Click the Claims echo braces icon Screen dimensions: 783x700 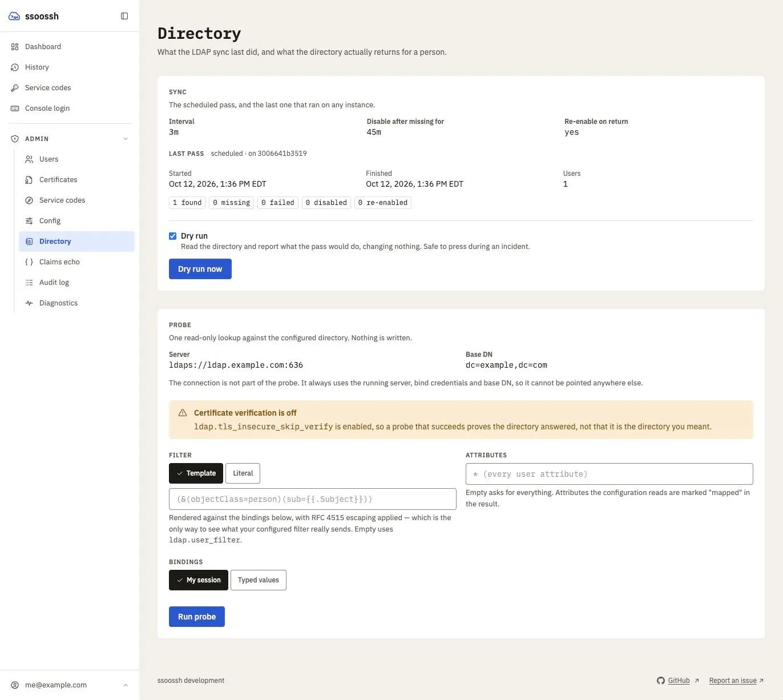[x=29, y=262]
